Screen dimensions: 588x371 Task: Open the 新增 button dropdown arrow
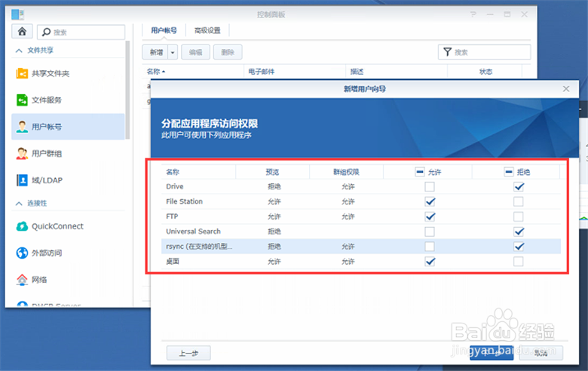tap(173, 52)
